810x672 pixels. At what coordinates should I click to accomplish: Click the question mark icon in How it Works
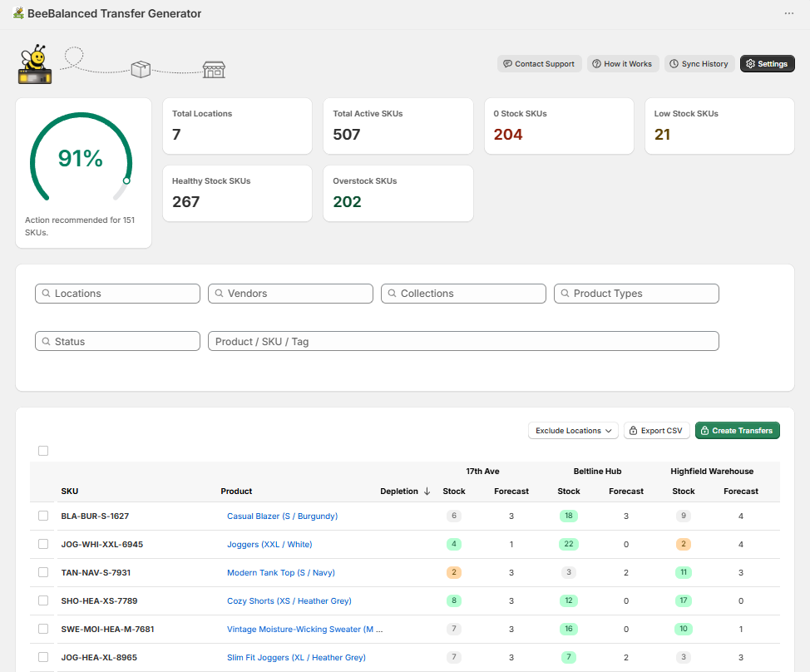coord(596,63)
